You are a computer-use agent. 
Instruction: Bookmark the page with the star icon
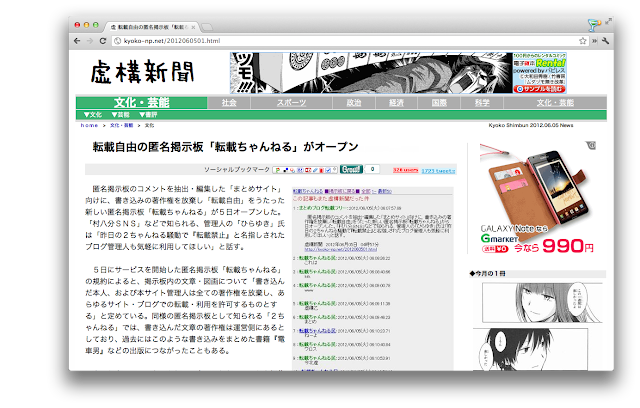[x=582, y=41]
